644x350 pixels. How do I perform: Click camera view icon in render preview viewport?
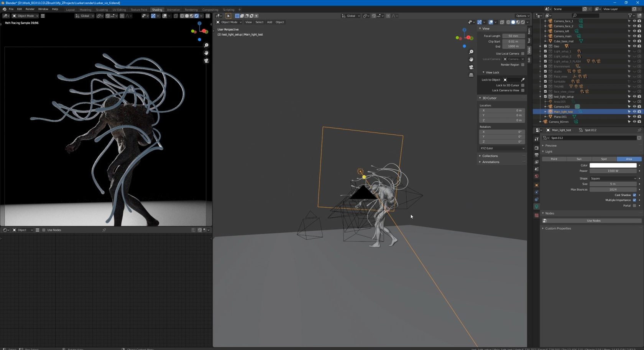(x=206, y=61)
